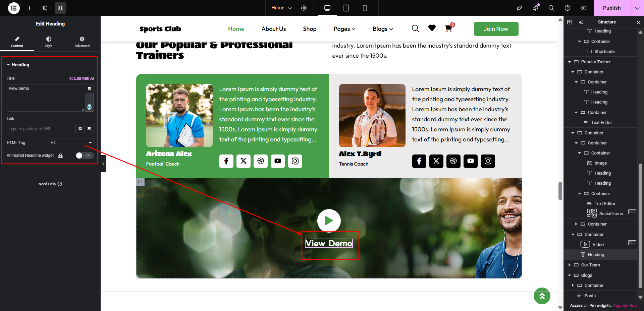644x311 pixels.
Task: Switch to the Advanced tab
Action: [x=82, y=42]
